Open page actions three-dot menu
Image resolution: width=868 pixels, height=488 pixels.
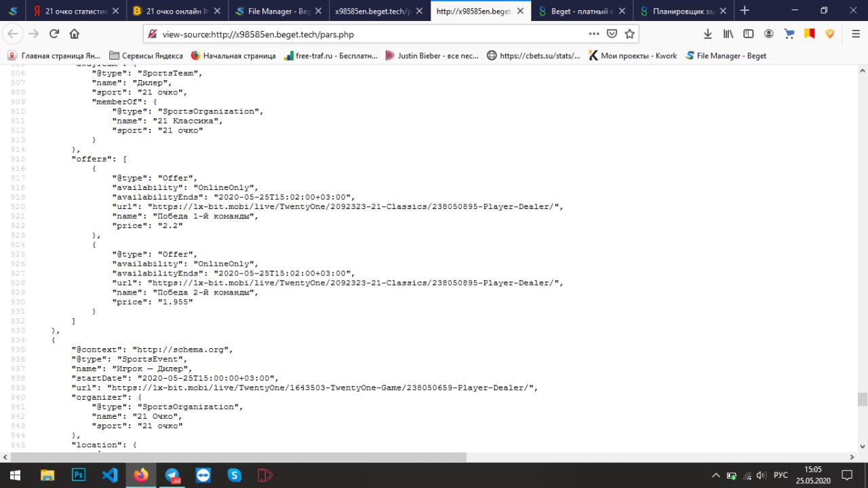click(x=594, y=34)
